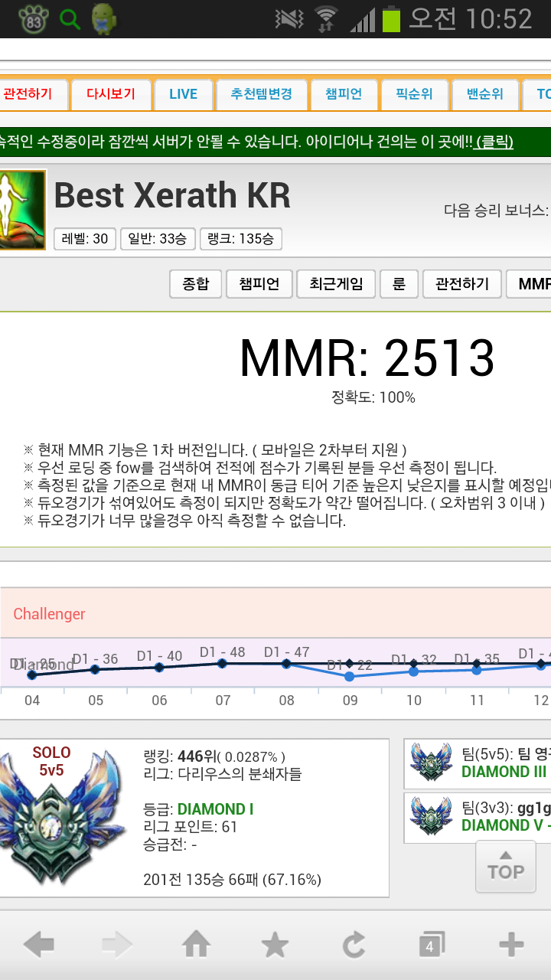This screenshot has height=980, width=551.
Task: Tap the summoner profile avatar icon
Action: pos(22,210)
